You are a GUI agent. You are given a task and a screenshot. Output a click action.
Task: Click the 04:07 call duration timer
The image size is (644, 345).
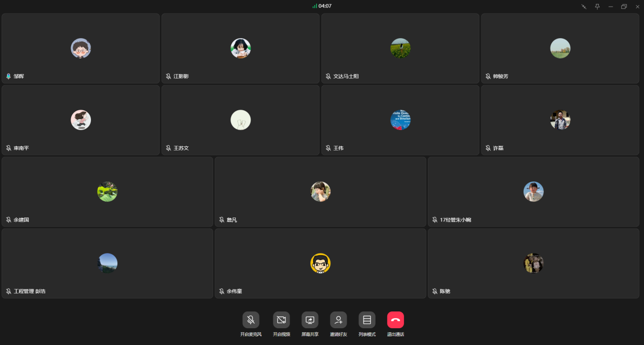(x=325, y=6)
